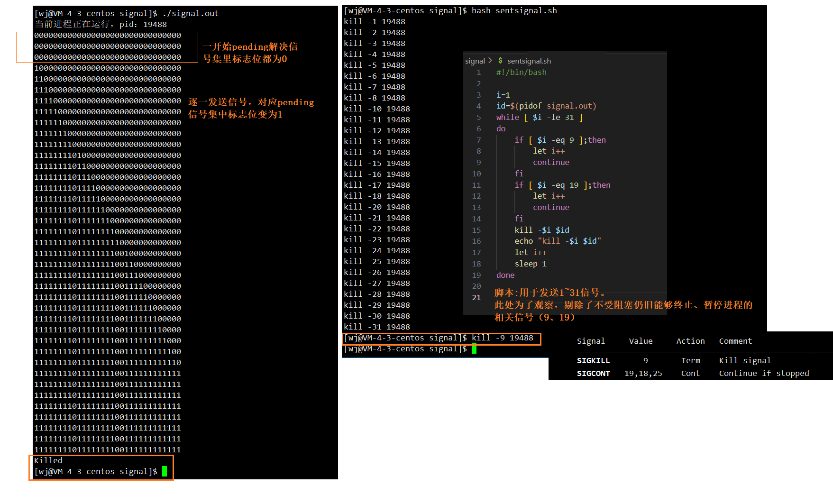Image resolution: width=833 pixels, height=504 pixels.
Task: Click the let i++ on line 17
Action: (x=531, y=252)
